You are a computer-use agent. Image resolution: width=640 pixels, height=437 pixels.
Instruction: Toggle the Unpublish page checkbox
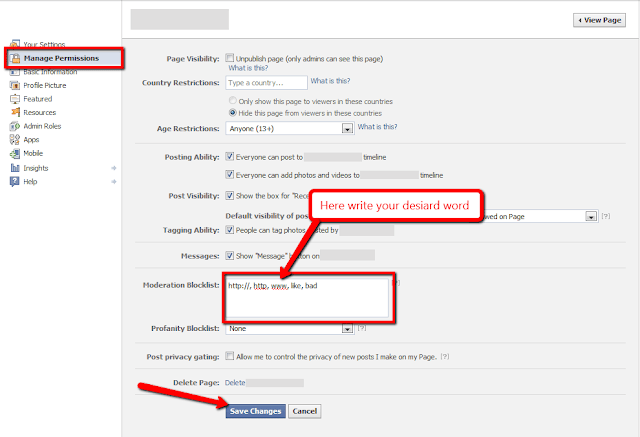tap(230, 58)
